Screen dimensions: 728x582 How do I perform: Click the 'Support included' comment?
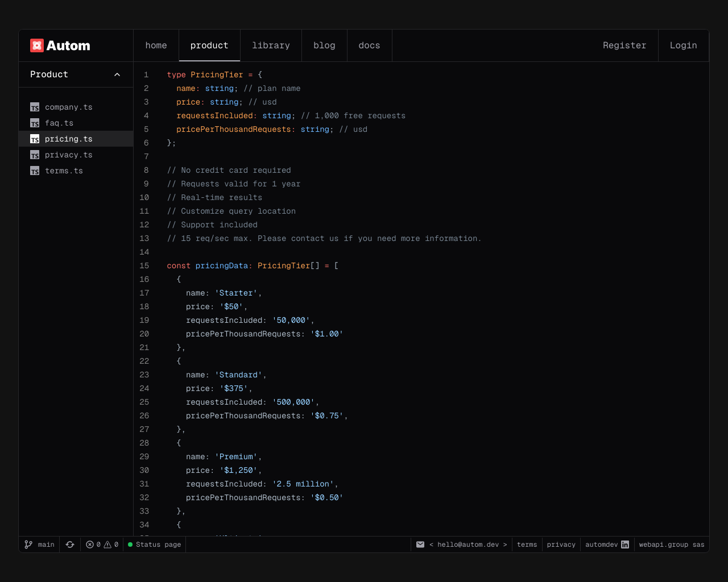[x=212, y=225]
